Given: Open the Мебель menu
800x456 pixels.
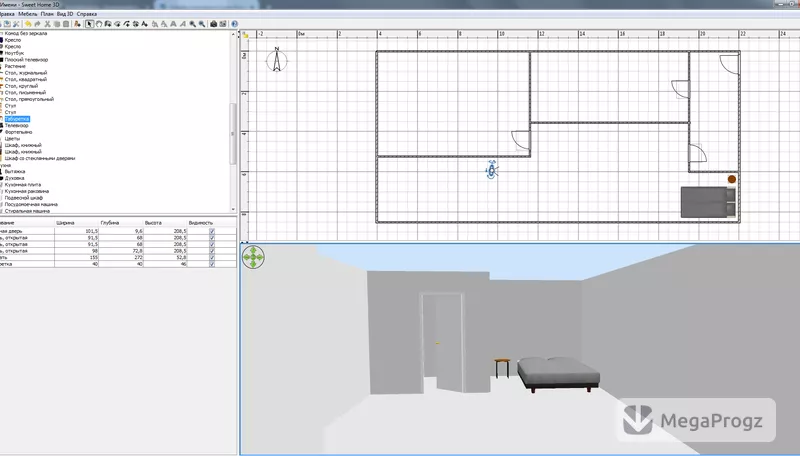Looking at the screenshot, I should click(28, 14).
